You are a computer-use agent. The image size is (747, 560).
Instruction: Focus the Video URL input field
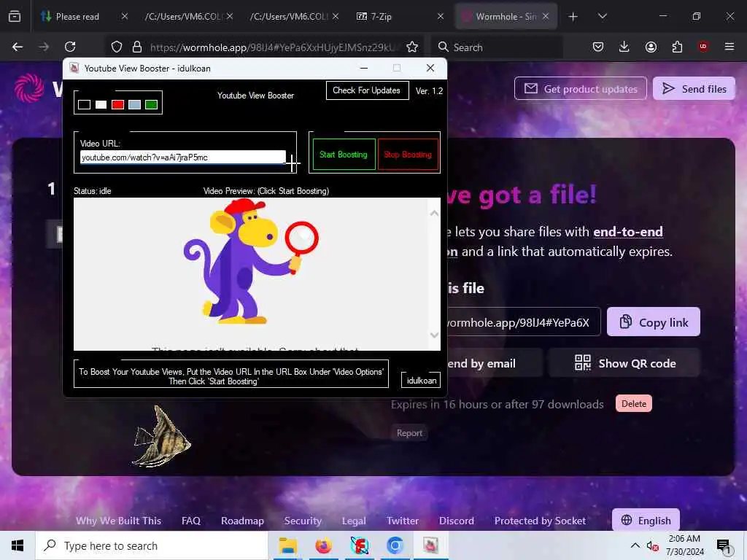pos(183,157)
